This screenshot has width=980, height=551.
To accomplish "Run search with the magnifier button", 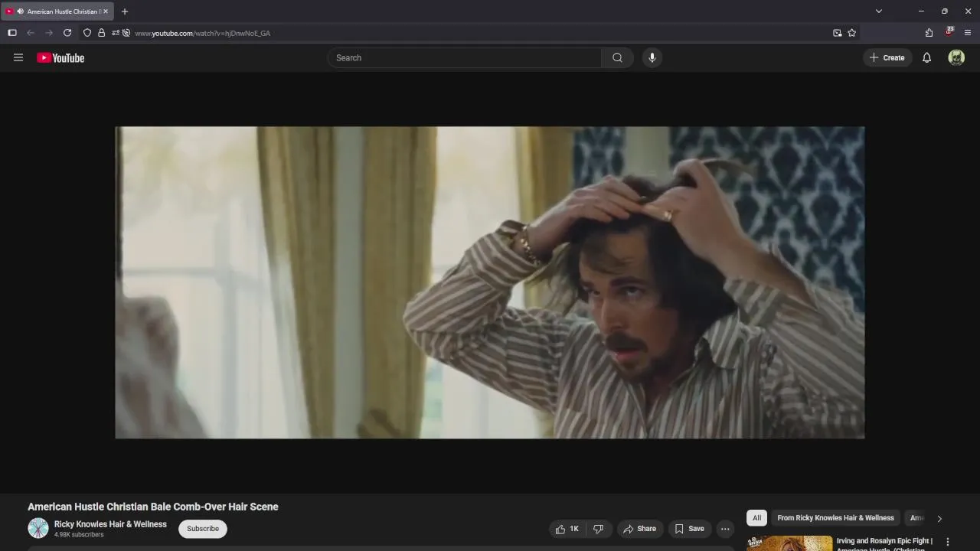I will point(617,58).
